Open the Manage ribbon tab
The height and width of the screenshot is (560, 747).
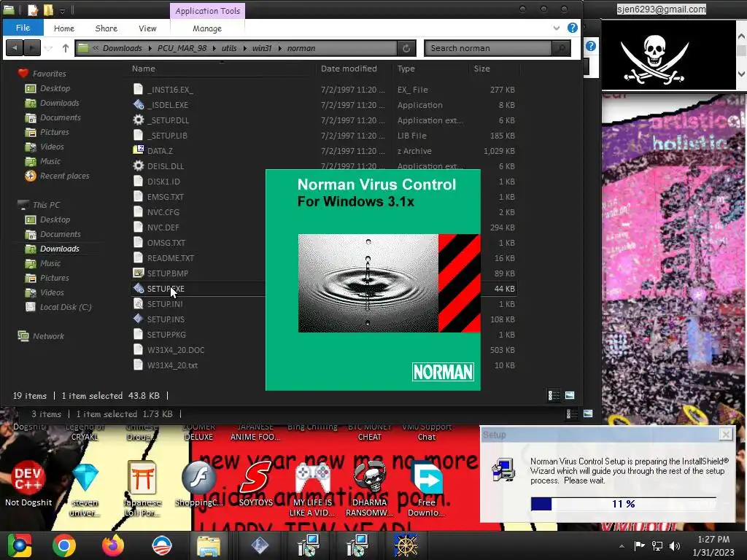206,28
